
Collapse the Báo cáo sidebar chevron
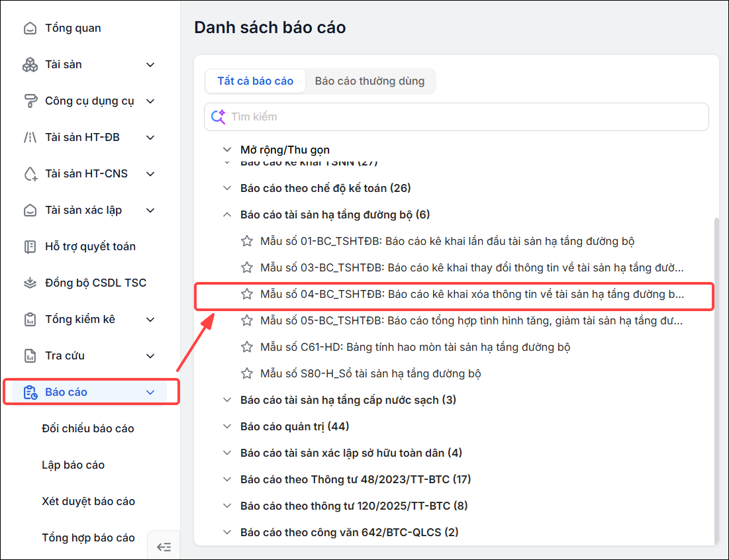click(x=150, y=393)
